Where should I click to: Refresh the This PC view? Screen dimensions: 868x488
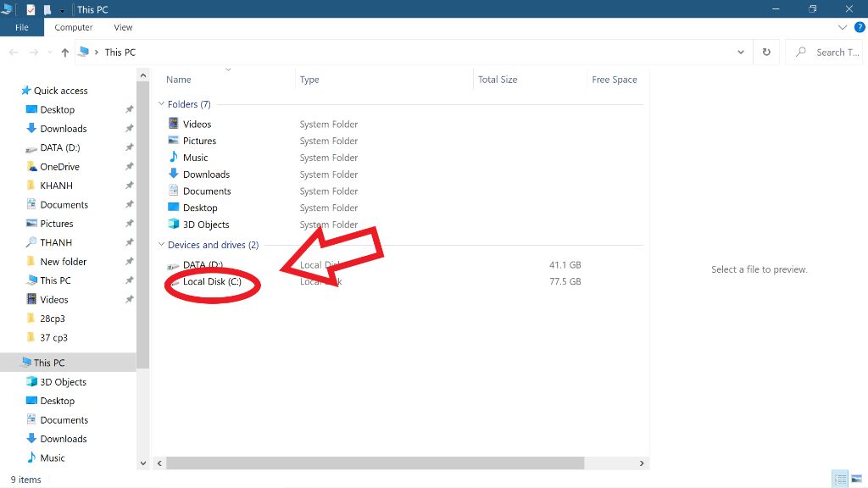click(x=766, y=52)
